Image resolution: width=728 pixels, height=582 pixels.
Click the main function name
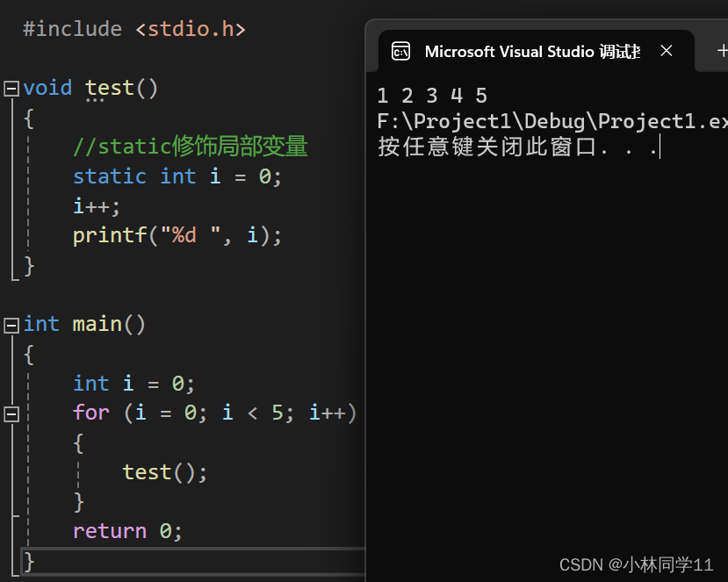(x=97, y=324)
